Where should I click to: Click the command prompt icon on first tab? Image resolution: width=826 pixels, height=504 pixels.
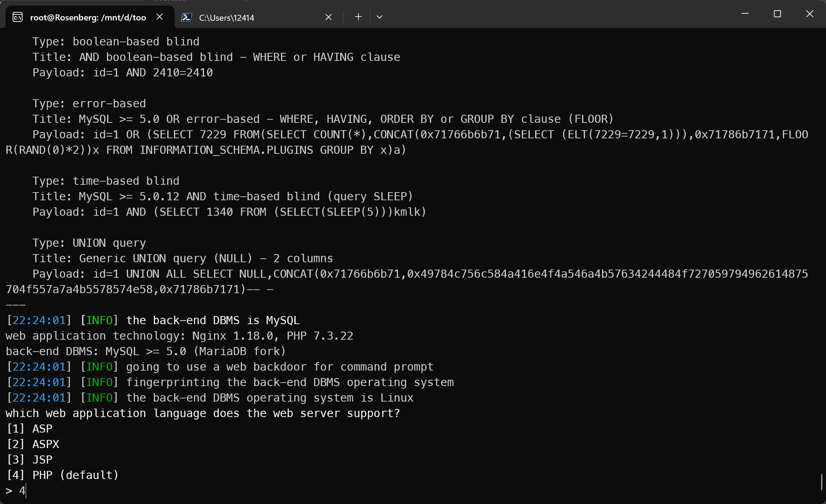click(x=18, y=17)
